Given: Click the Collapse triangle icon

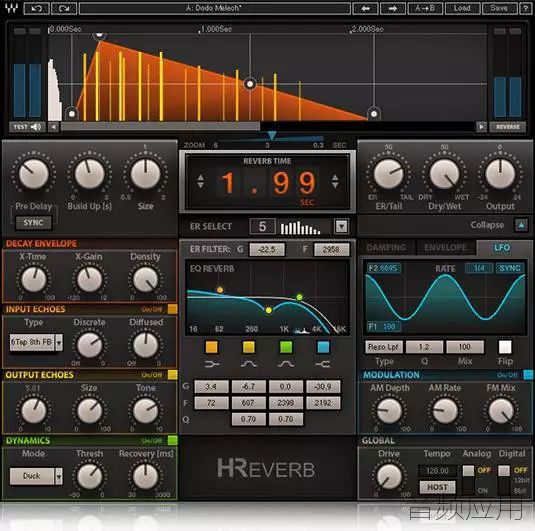Looking at the screenshot, I should 521,225.
